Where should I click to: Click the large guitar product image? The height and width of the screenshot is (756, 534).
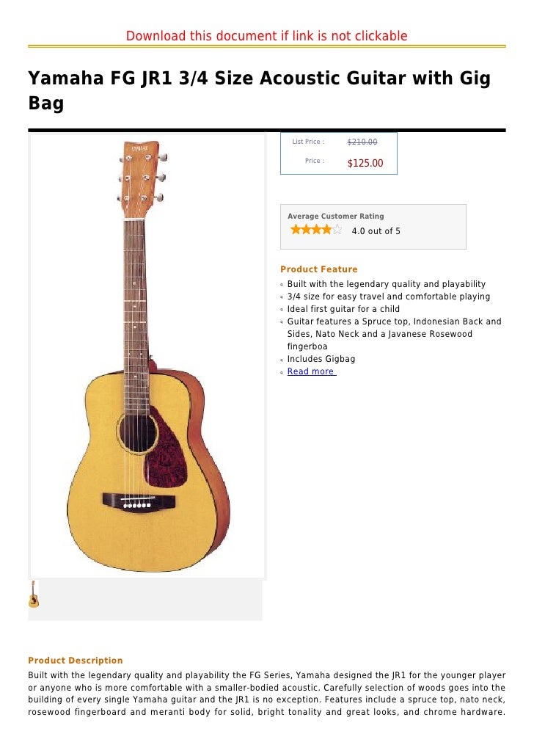147,356
